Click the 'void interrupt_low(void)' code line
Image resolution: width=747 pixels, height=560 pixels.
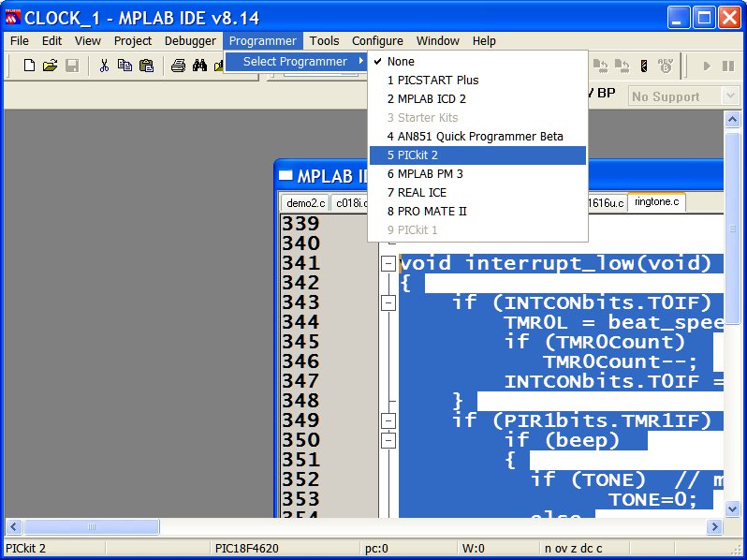click(555, 263)
